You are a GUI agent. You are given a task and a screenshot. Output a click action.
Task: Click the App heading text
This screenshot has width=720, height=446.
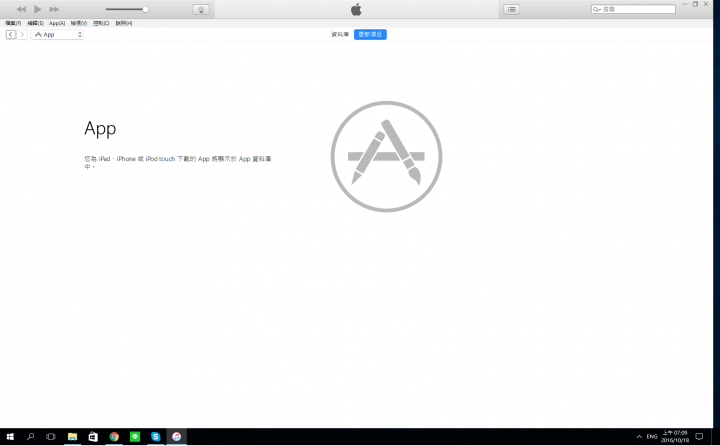[x=100, y=129]
